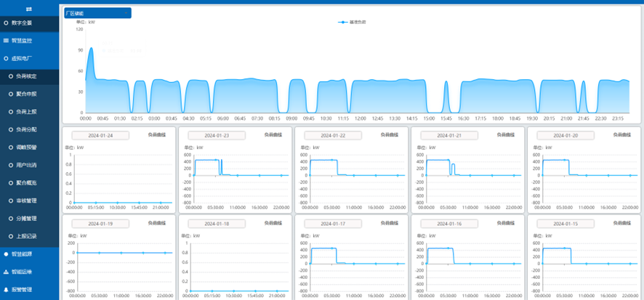Click the 2024-01-24 date field
Screen dimensions: 644x300
point(100,135)
